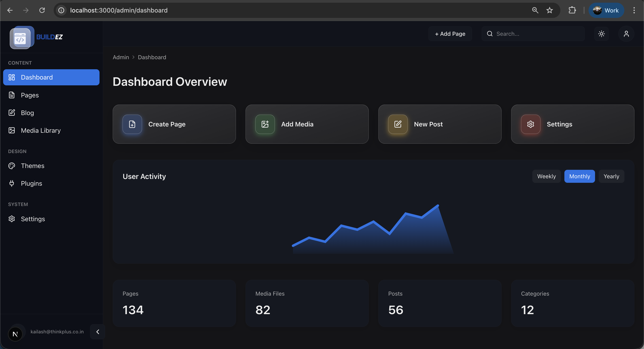The image size is (644, 349).
Task: Collapse the sidebar with chevron button
Action: coord(97,332)
